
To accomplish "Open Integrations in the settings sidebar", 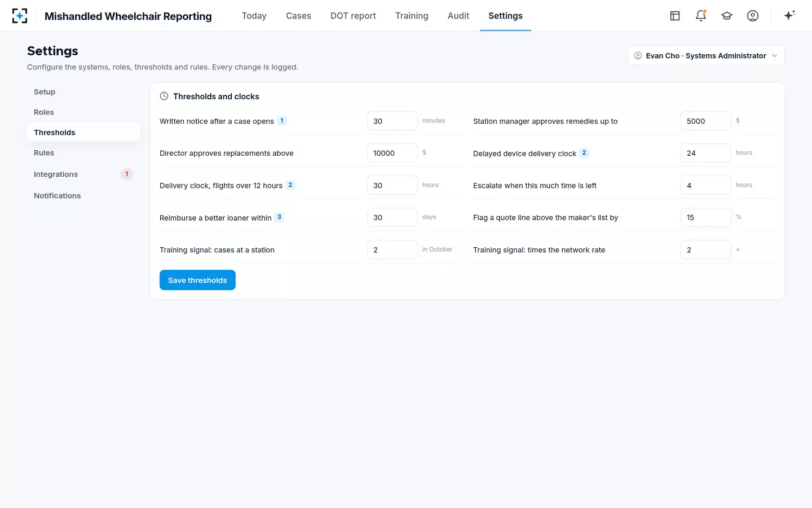I will 83,174.
